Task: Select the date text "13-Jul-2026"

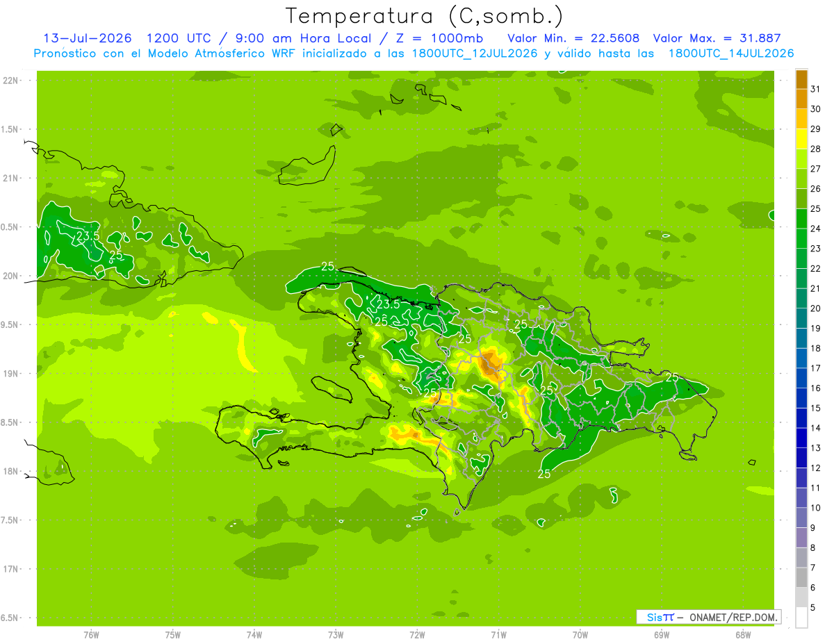Action: [88, 38]
